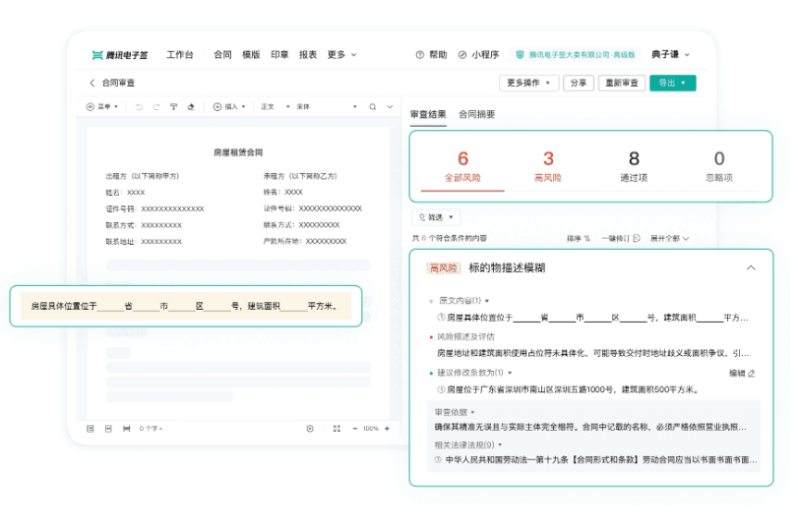Click the 高风险 tag on the risk card
Screen dimensions: 798x532
[x=443, y=268]
